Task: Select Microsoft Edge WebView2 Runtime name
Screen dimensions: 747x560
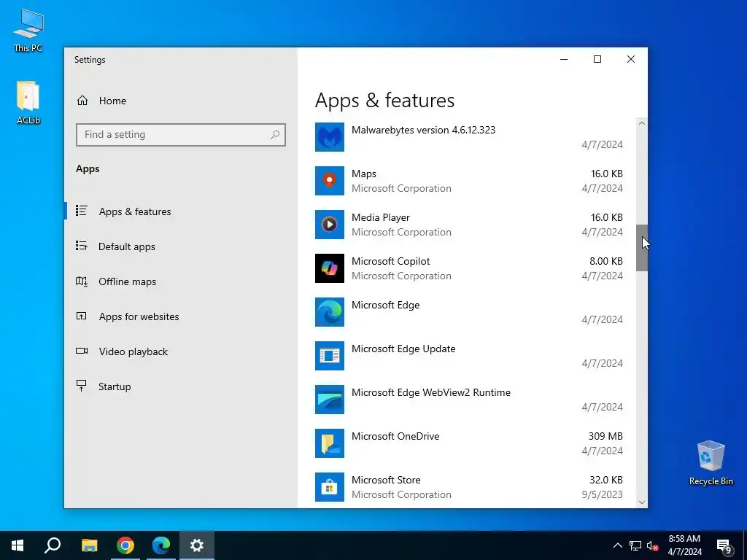Action: tap(431, 393)
